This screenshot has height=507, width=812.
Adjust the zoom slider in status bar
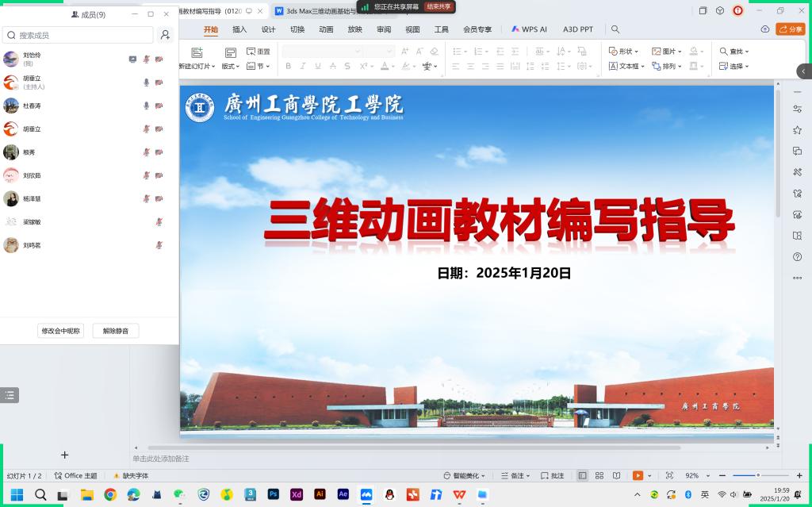tap(758, 475)
